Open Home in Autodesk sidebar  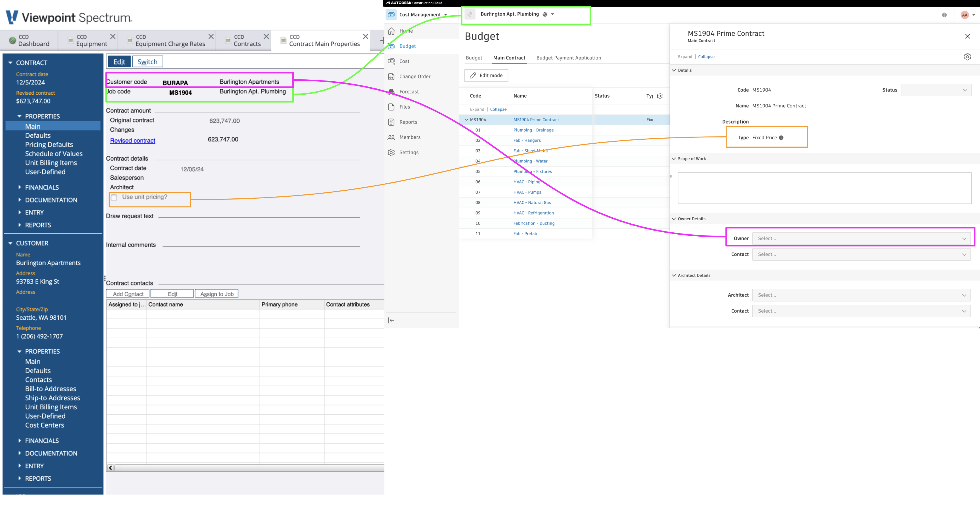coord(405,31)
